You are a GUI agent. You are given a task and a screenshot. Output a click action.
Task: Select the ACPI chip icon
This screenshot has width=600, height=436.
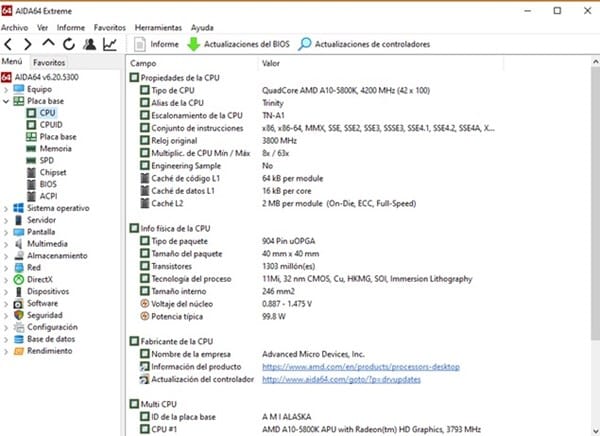[31, 196]
